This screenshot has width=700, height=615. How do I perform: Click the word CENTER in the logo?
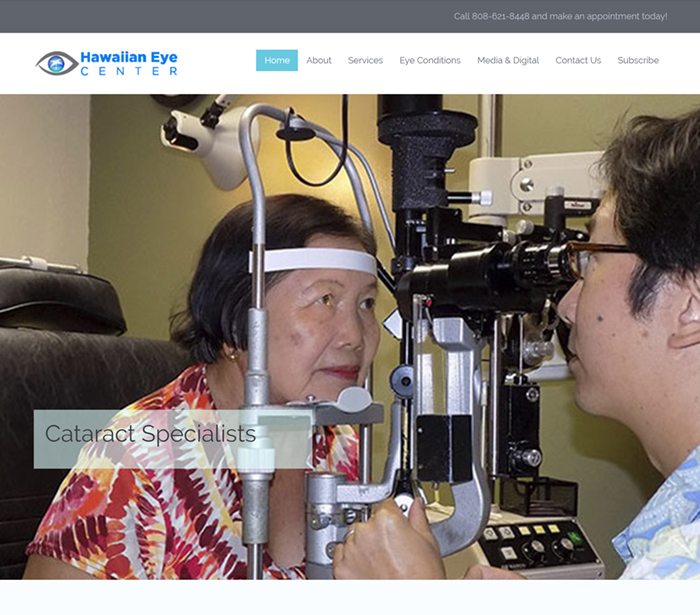(128, 72)
